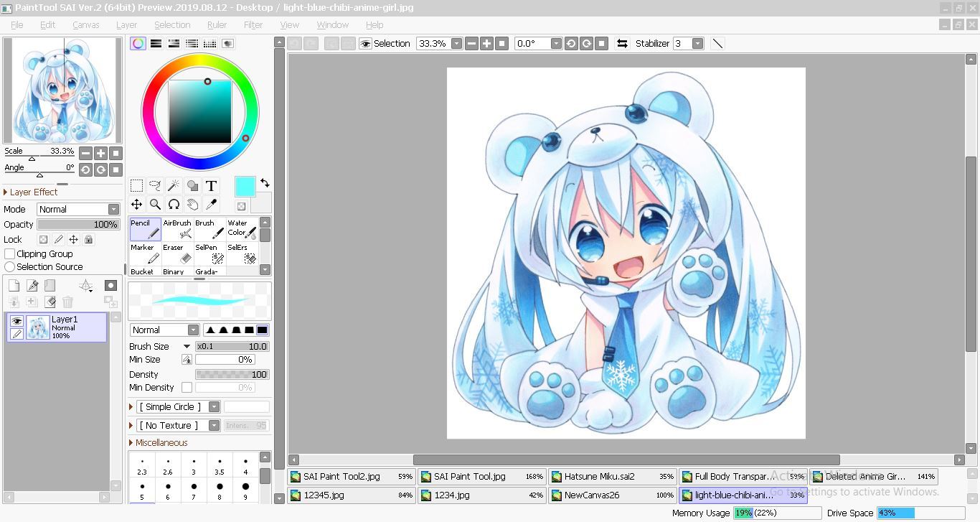Viewport: 980px width, 522px height.
Task: Select the Marker tool
Action: (x=146, y=253)
